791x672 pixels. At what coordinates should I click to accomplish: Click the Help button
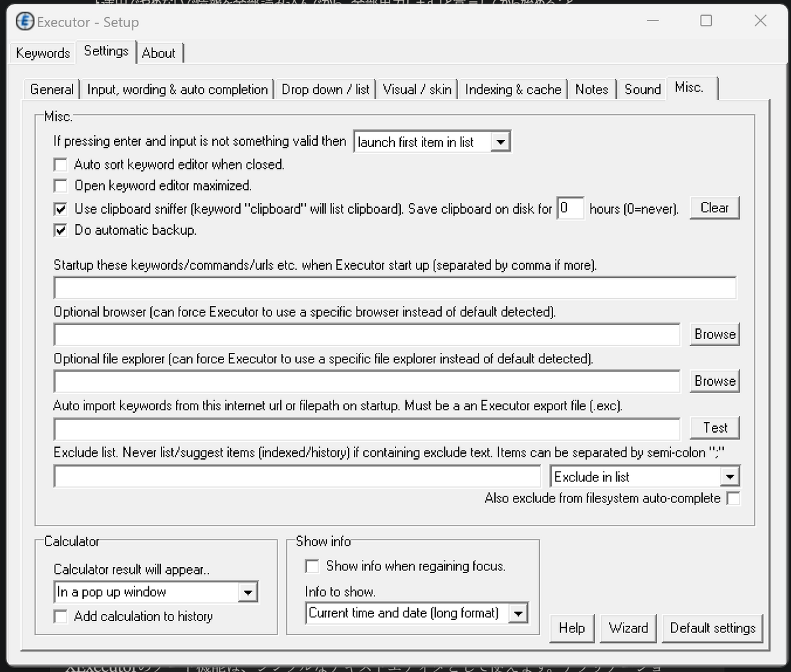(571, 628)
